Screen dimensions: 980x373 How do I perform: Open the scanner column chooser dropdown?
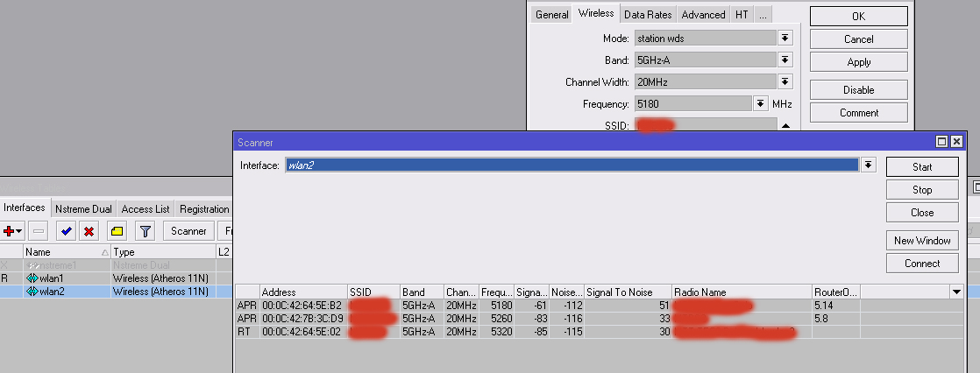point(956,292)
